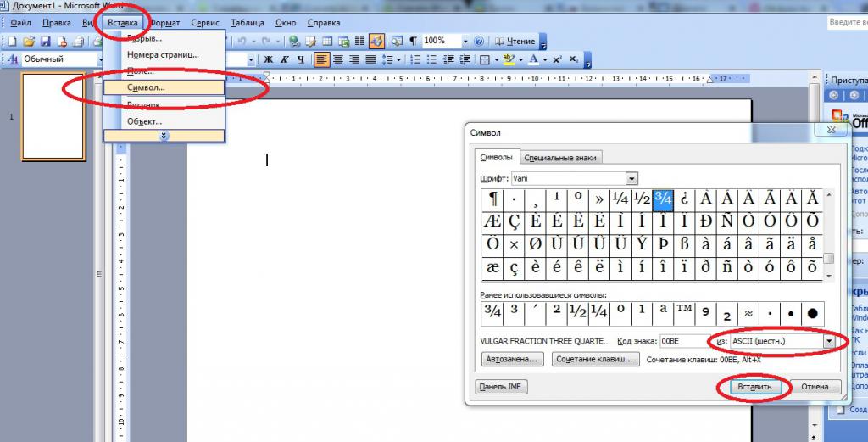This screenshot has width=868, height=442.
Task: Open the Файл menu
Action: (x=20, y=23)
